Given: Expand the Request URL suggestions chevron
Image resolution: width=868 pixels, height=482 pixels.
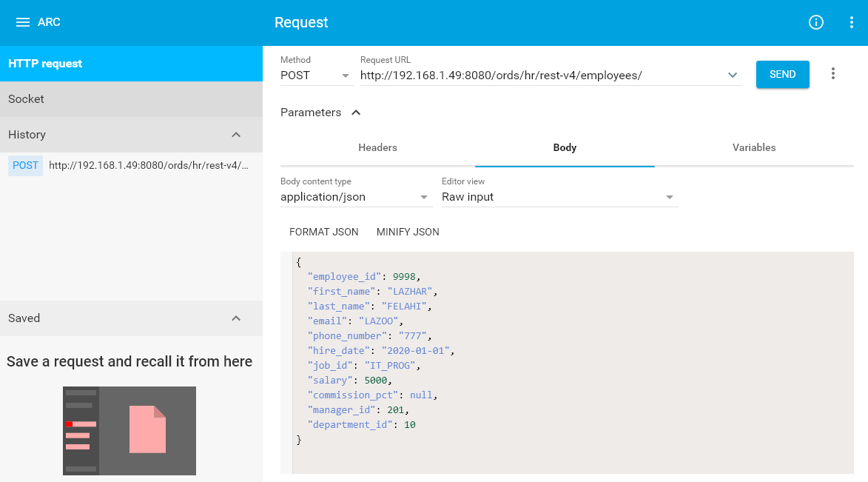Looking at the screenshot, I should pyautogui.click(x=733, y=76).
